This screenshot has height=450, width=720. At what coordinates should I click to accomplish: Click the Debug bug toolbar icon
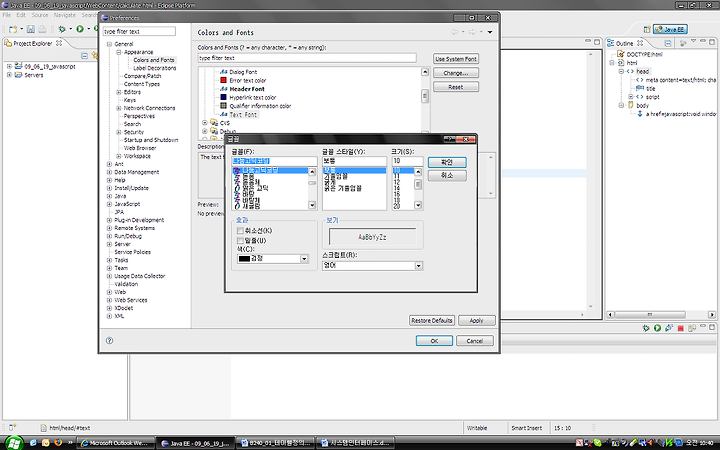point(62,29)
